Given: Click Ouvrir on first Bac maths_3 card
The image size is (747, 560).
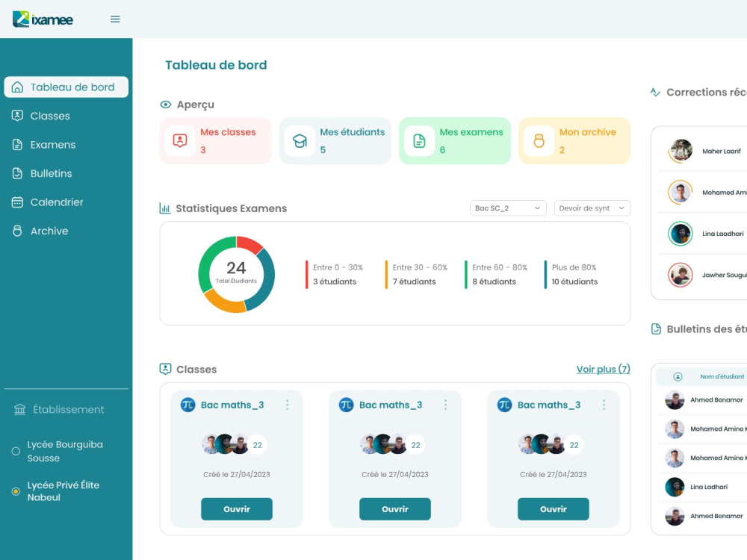Looking at the screenshot, I should click(x=237, y=509).
